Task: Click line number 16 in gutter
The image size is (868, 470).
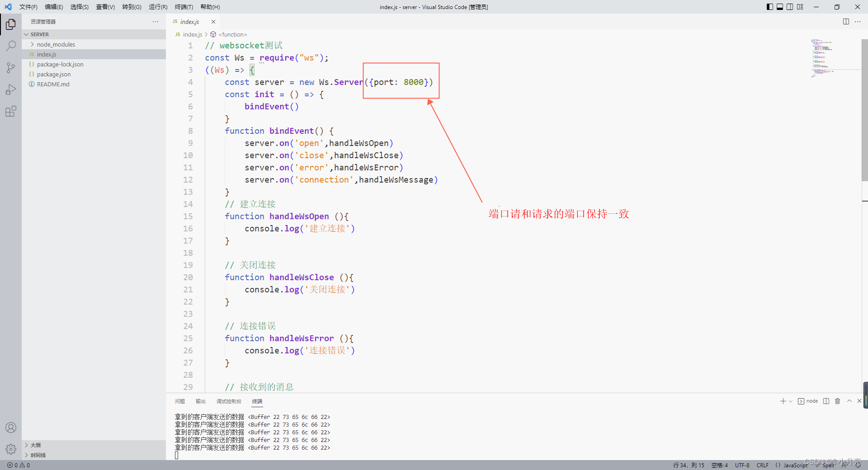Action: (188, 229)
